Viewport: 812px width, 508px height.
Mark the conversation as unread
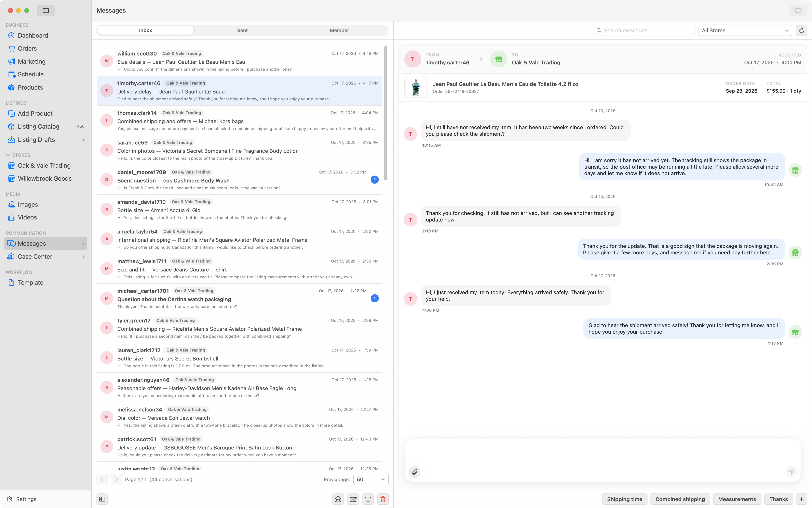353,499
